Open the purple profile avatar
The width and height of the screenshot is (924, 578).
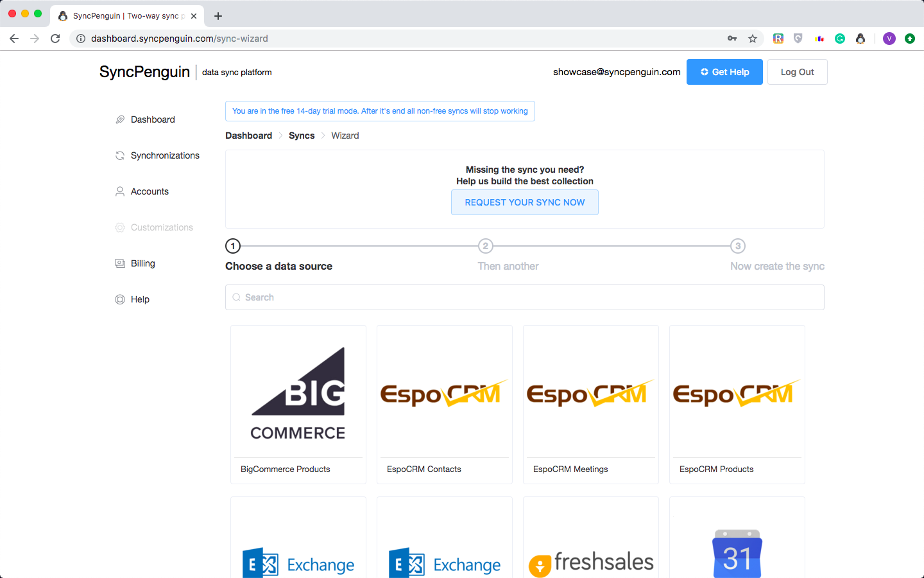coord(889,39)
